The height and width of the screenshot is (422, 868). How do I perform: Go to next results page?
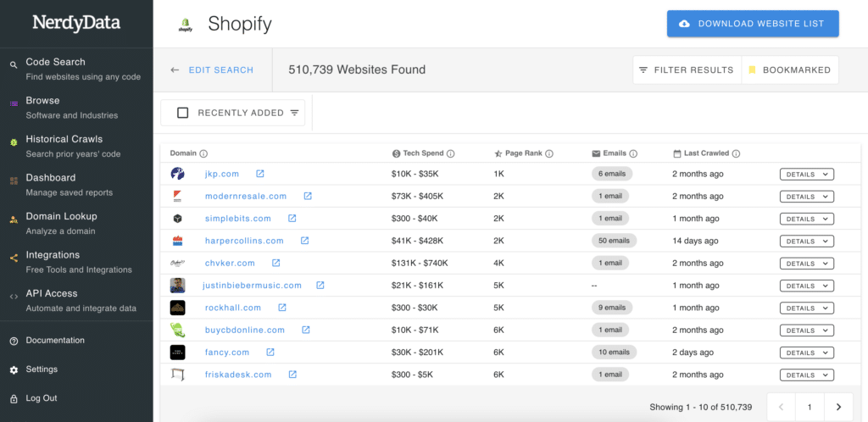[838, 407]
